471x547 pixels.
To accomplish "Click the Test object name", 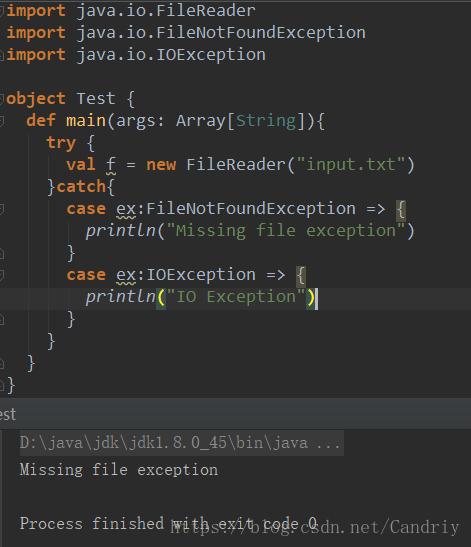I will pyautogui.click(x=96, y=99).
